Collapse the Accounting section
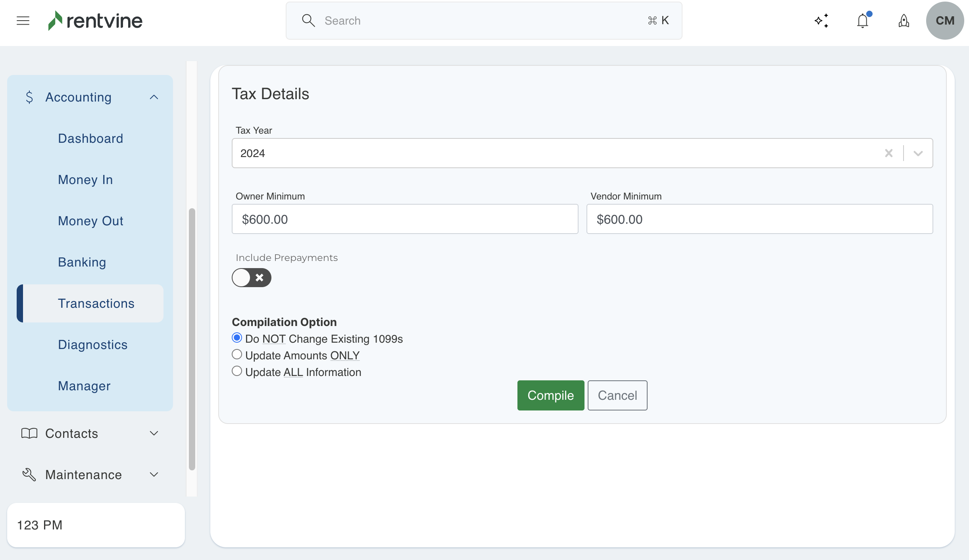 pos(154,97)
